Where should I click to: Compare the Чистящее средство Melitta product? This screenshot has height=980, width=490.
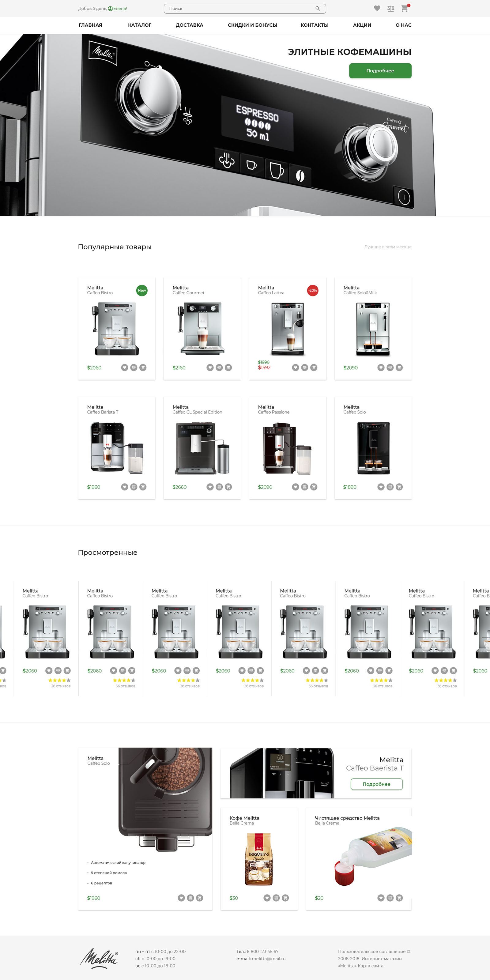point(390,898)
